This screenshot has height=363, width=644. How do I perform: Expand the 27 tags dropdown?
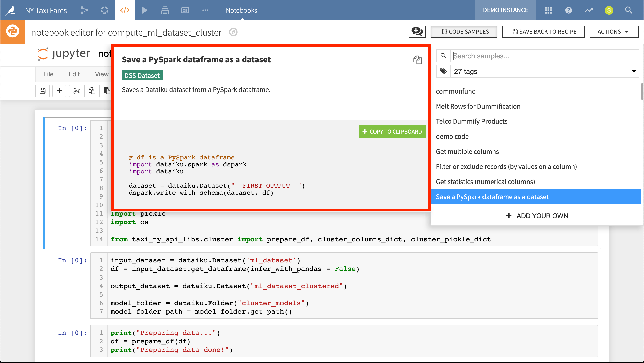545,71
